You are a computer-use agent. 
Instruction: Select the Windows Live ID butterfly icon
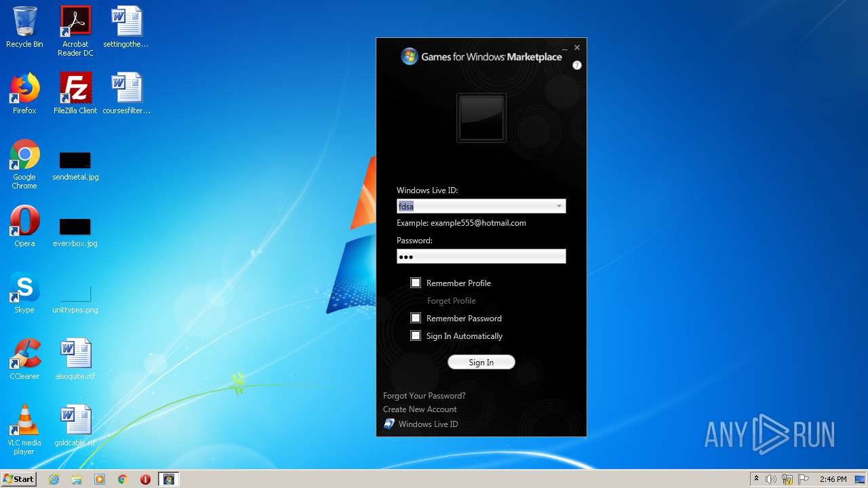389,424
